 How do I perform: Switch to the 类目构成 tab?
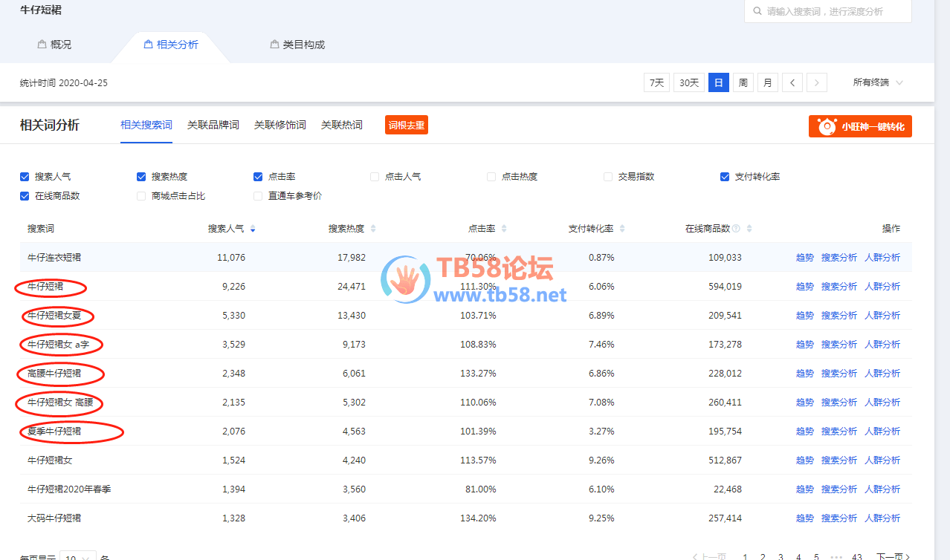pyautogui.click(x=297, y=45)
